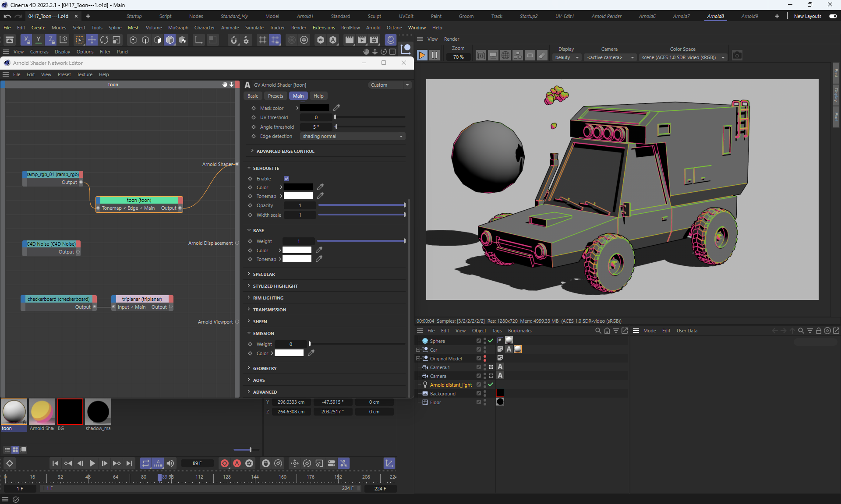Click the Base Color white swatch
Image resolution: width=841 pixels, height=504 pixels.
pos(297,250)
